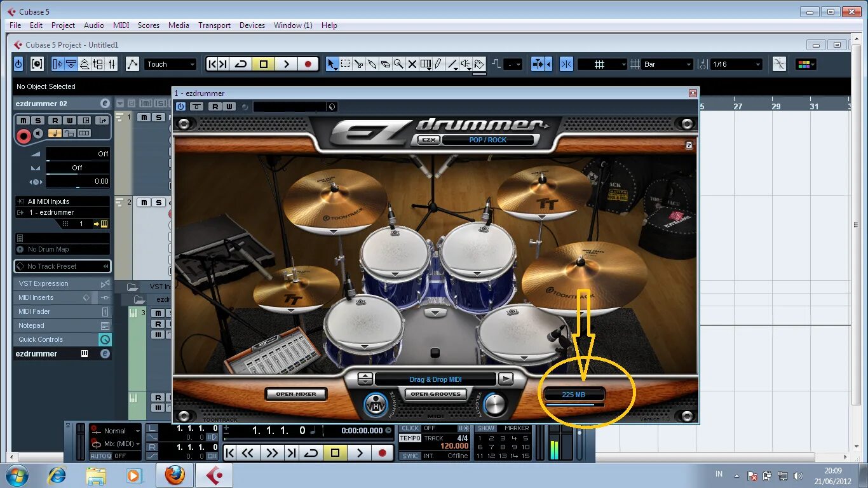Open the Quick Controls panel

pos(40,339)
